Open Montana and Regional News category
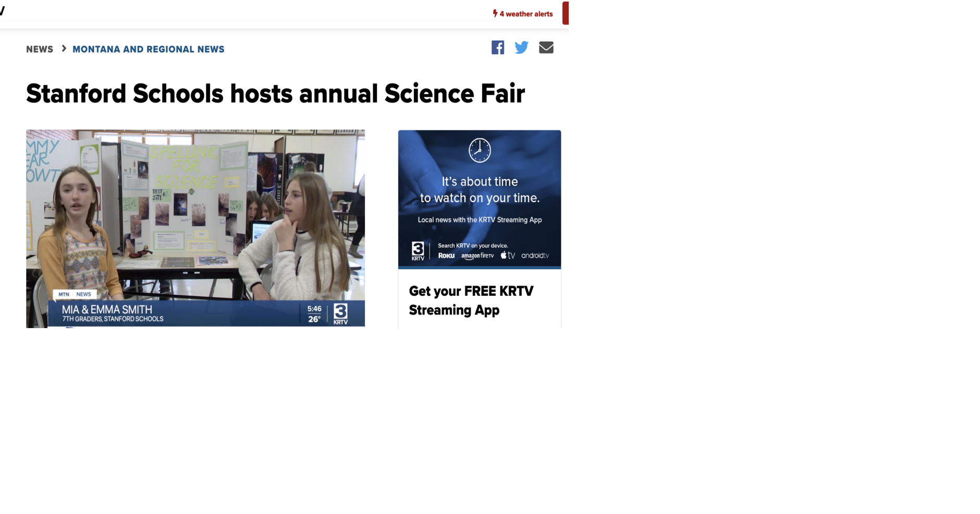This screenshot has width=980, height=514. point(149,49)
